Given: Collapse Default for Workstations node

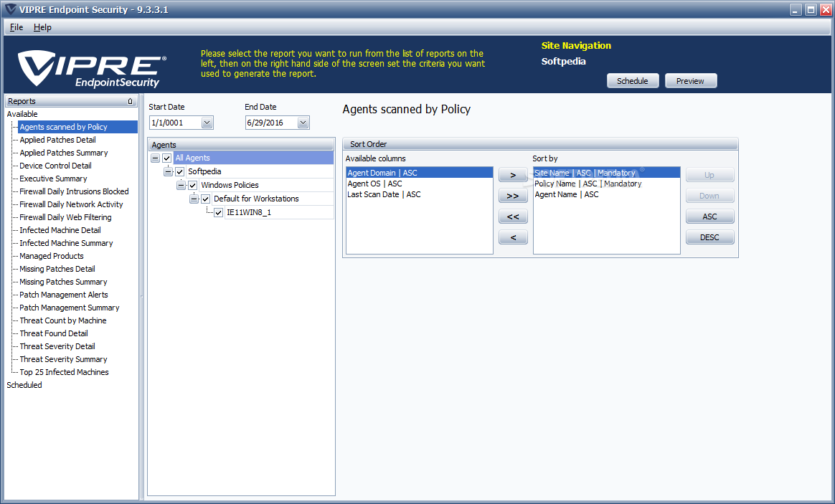Looking at the screenshot, I should (x=194, y=199).
